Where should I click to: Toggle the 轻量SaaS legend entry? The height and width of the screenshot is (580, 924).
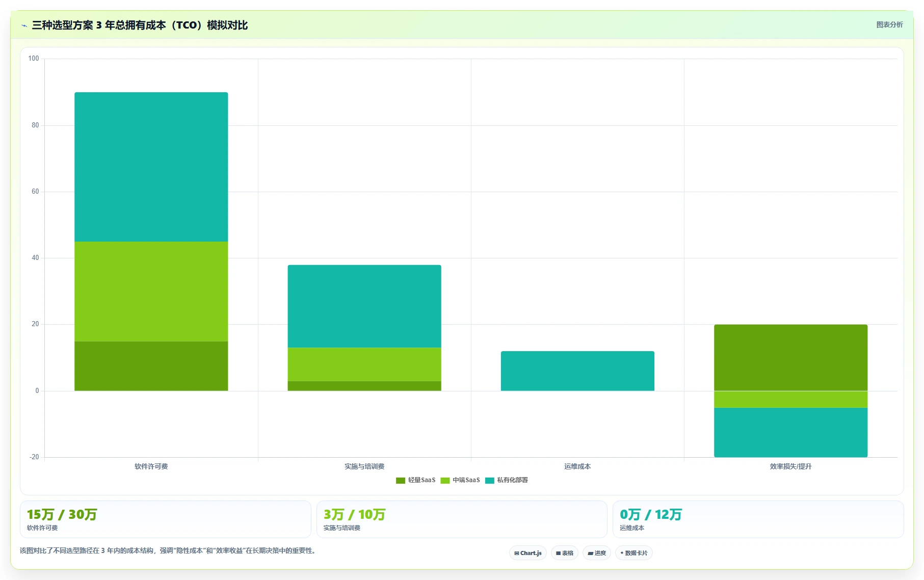click(x=415, y=480)
